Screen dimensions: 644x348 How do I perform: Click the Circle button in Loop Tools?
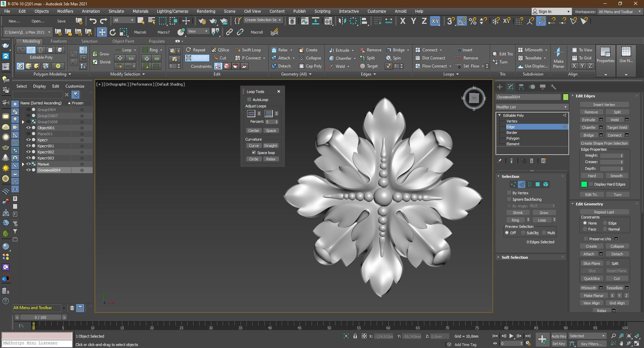254,159
